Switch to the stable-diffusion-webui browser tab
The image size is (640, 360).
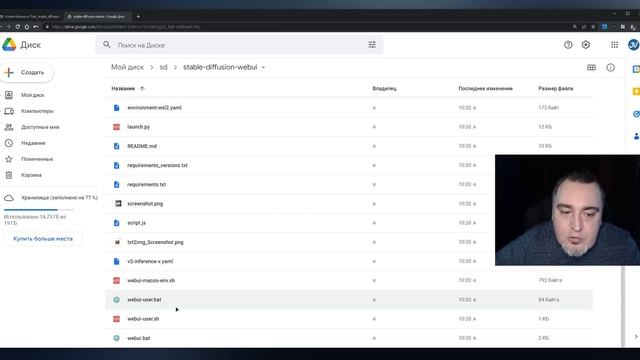98,16
